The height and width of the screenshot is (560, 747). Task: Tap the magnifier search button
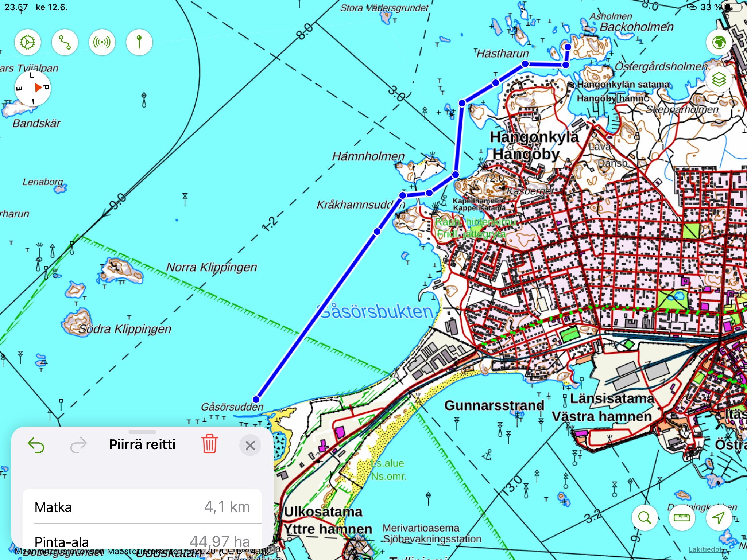click(x=645, y=517)
